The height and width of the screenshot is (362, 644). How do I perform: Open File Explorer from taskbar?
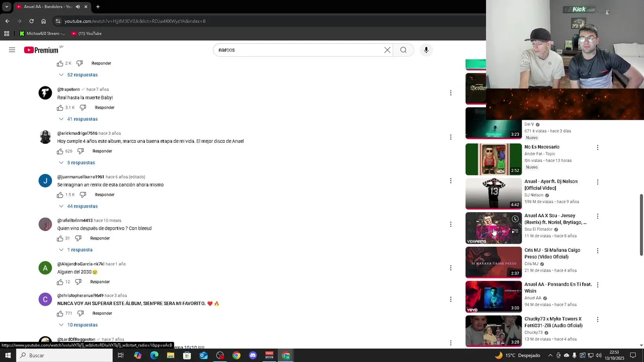pyautogui.click(x=171, y=355)
